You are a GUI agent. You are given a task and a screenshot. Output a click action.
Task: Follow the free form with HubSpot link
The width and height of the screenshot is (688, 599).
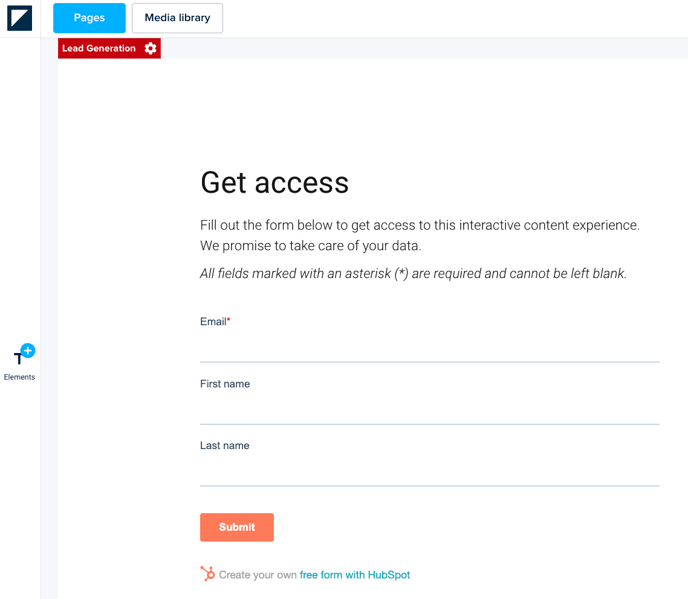coord(355,575)
